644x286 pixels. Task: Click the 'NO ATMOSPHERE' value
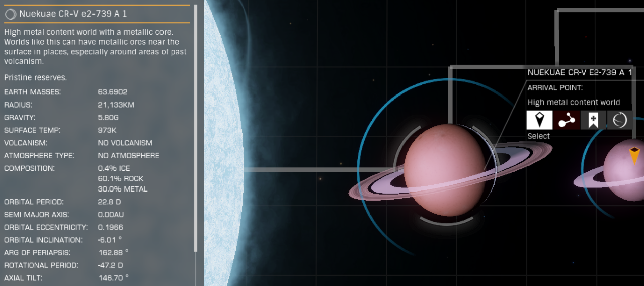pyautogui.click(x=129, y=156)
